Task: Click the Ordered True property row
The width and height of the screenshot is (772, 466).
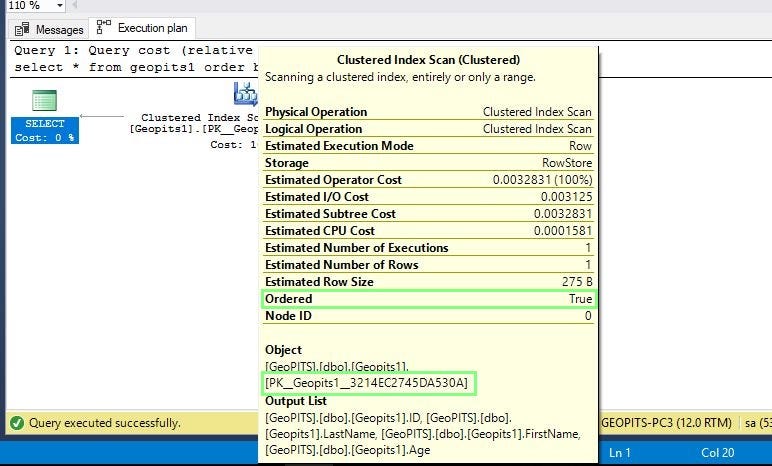Action: pyautogui.click(x=428, y=299)
